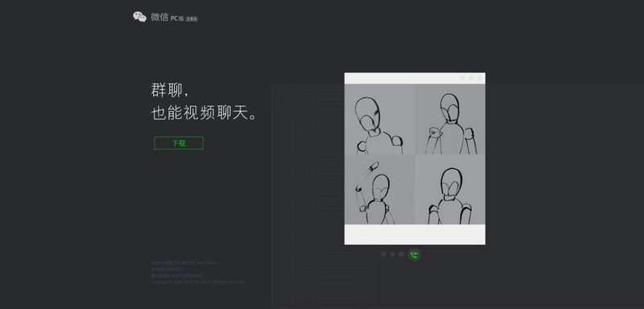Go to the third gray carousel dot
This screenshot has height=309, width=644.
pos(401,254)
